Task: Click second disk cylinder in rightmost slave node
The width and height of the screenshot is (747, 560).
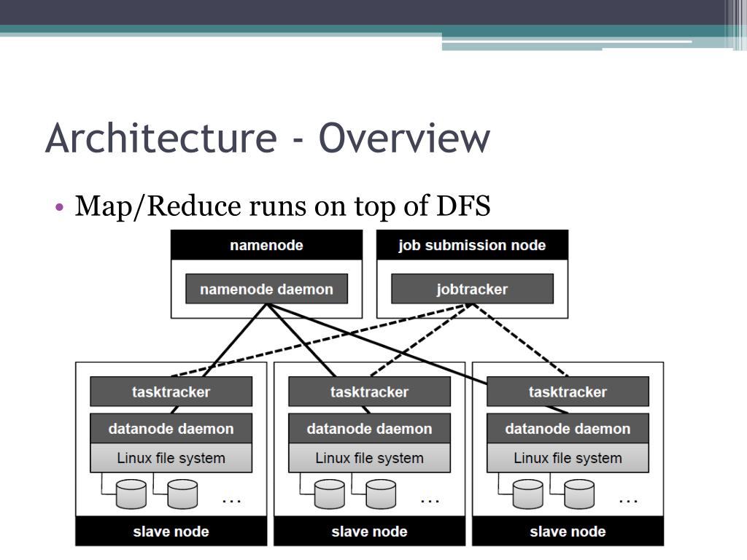Action: [x=579, y=494]
